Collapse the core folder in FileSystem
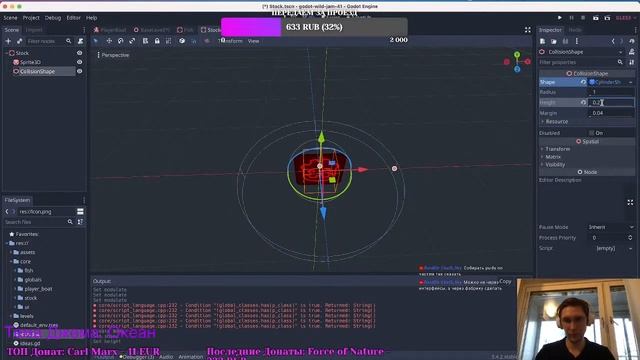Screen dimensions: 640x360 (x=11, y=261)
